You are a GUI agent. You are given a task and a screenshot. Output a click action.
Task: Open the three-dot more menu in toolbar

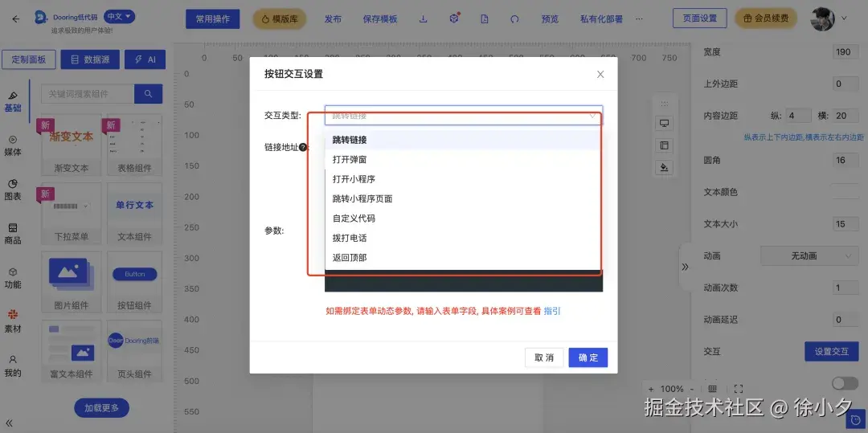pyautogui.click(x=640, y=18)
